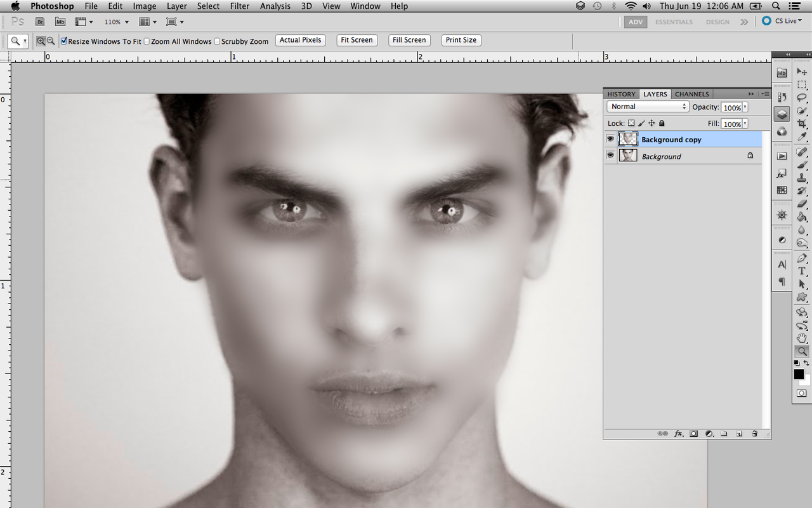The height and width of the screenshot is (508, 812).
Task: Click the Create new group folder icon
Action: pyautogui.click(x=724, y=434)
